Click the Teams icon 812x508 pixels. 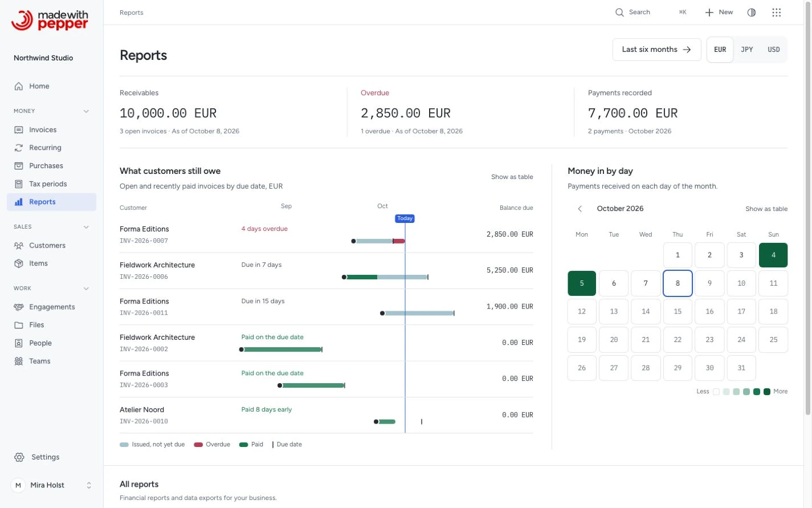(x=19, y=361)
